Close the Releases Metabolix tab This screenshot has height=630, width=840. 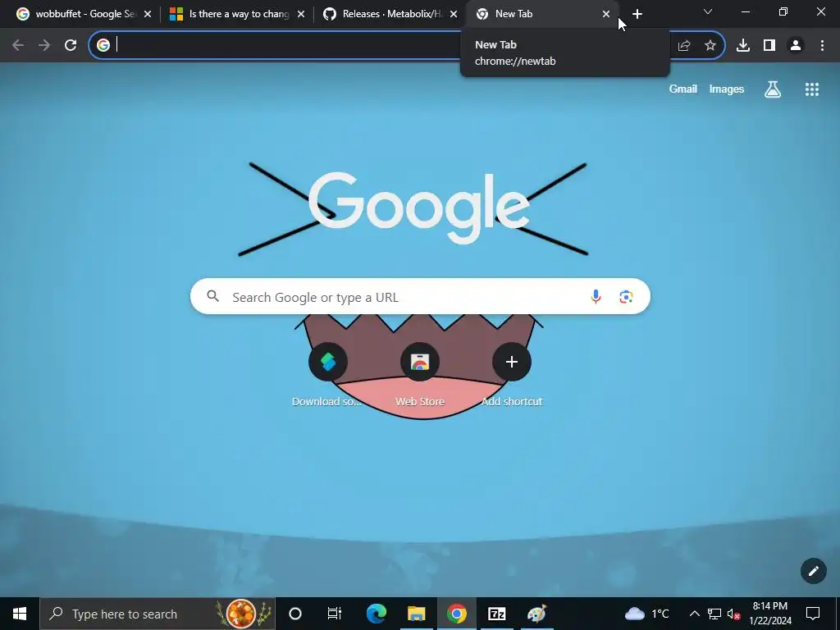(454, 15)
